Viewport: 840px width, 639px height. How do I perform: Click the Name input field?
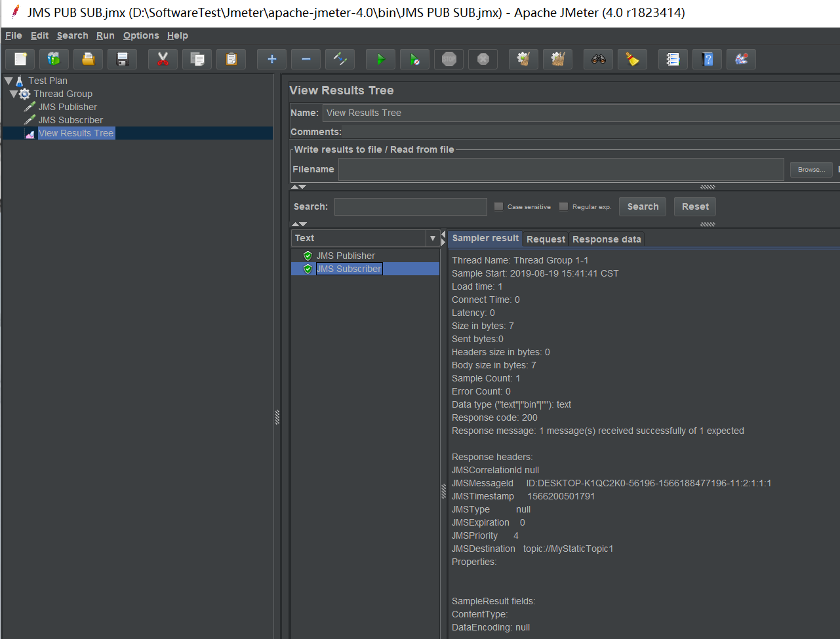pos(581,113)
